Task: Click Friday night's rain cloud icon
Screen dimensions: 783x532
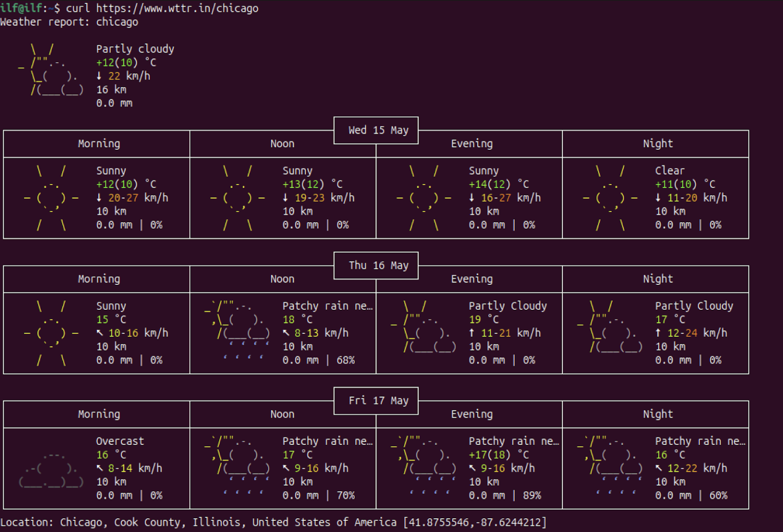Action: [610, 466]
